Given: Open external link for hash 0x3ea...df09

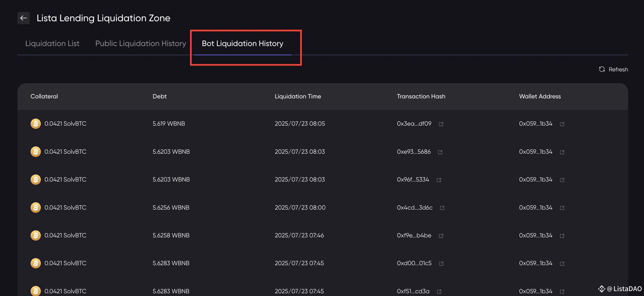Looking at the screenshot, I should click(441, 124).
